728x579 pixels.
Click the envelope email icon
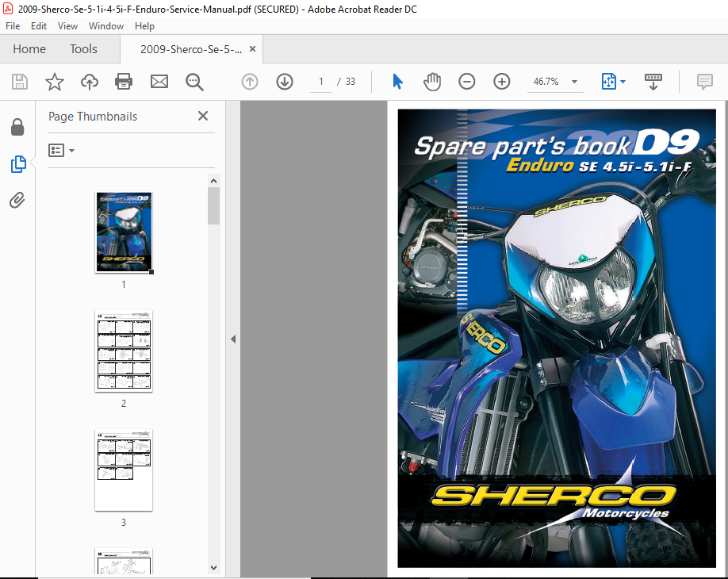click(159, 82)
